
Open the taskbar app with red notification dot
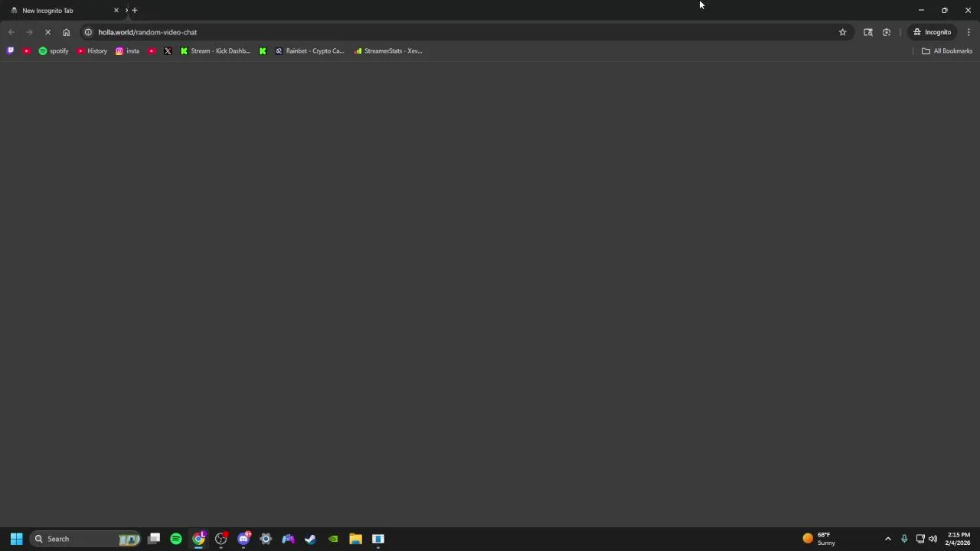(x=221, y=539)
